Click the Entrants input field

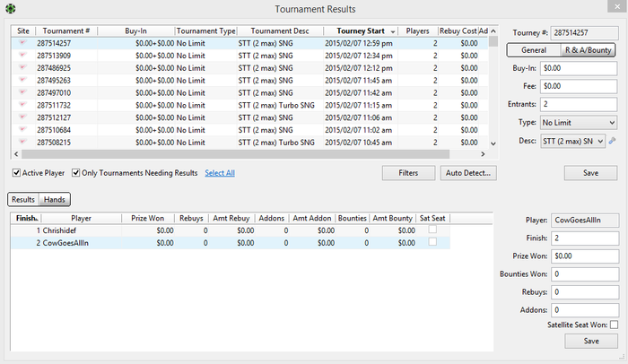[579, 104]
